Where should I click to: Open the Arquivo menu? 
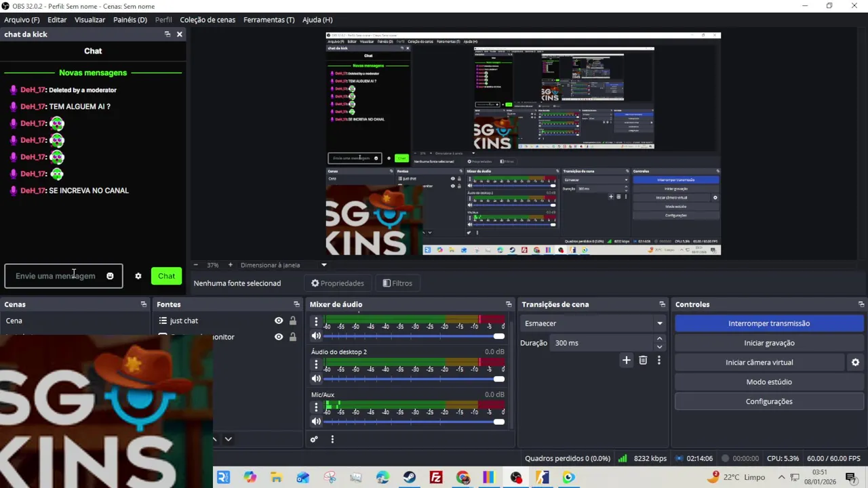(x=22, y=20)
